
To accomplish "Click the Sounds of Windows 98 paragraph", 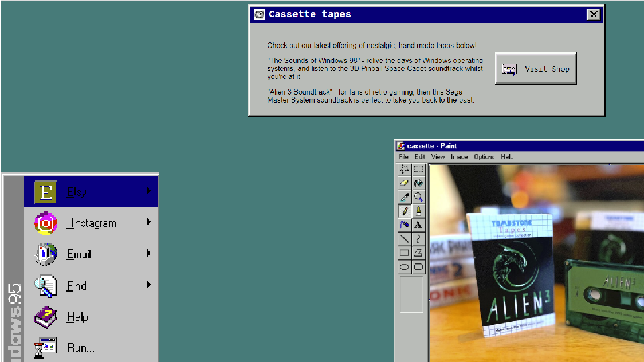I will point(375,68).
